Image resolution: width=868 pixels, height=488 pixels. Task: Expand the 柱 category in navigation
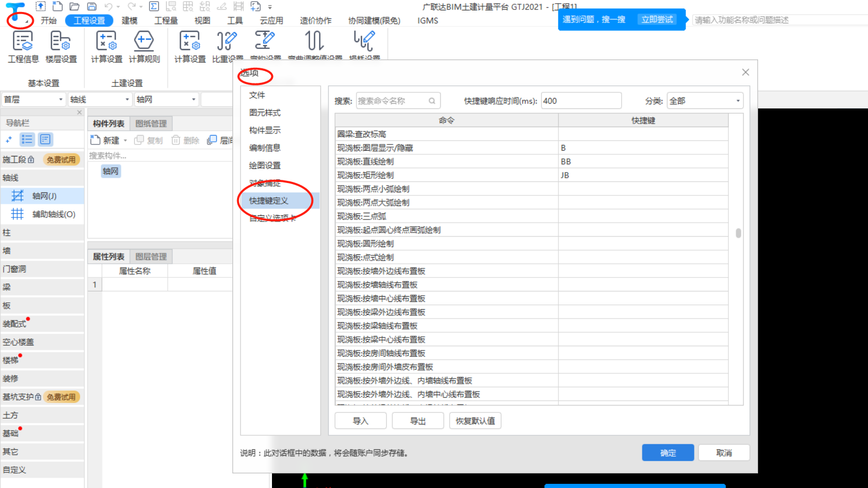(x=42, y=233)
